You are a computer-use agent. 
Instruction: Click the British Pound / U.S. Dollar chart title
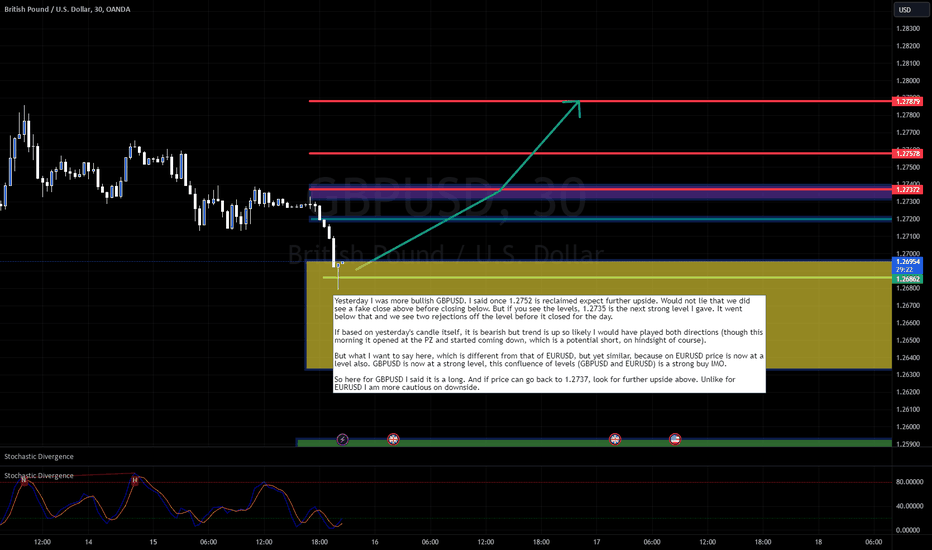(x=67, y=9)
